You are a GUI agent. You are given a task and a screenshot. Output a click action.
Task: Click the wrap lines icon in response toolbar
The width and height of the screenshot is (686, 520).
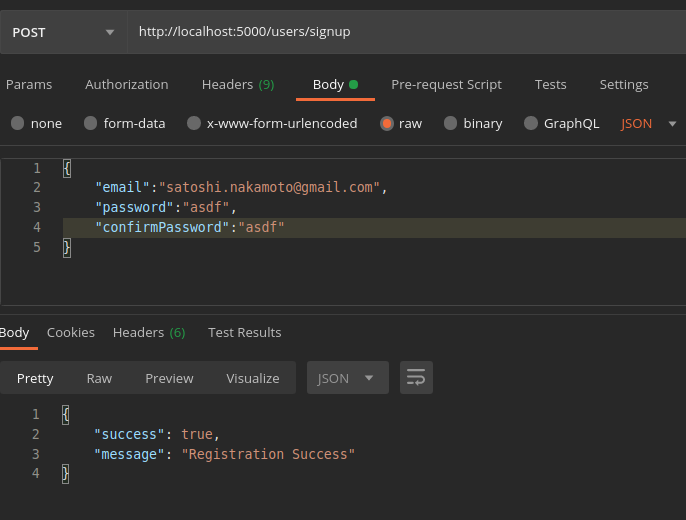point(416,378)
